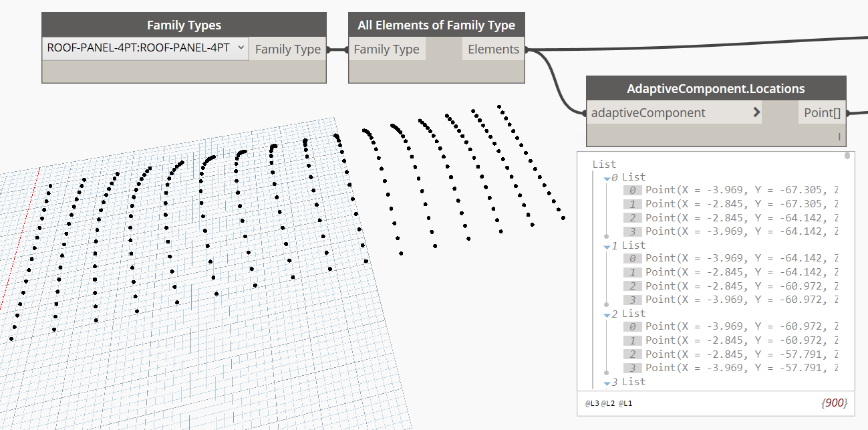Select the AdaptiveComponent.Locations node header
Image resolution: width=868 pixels, height=430 pixels.
click(x=716, y=88)
